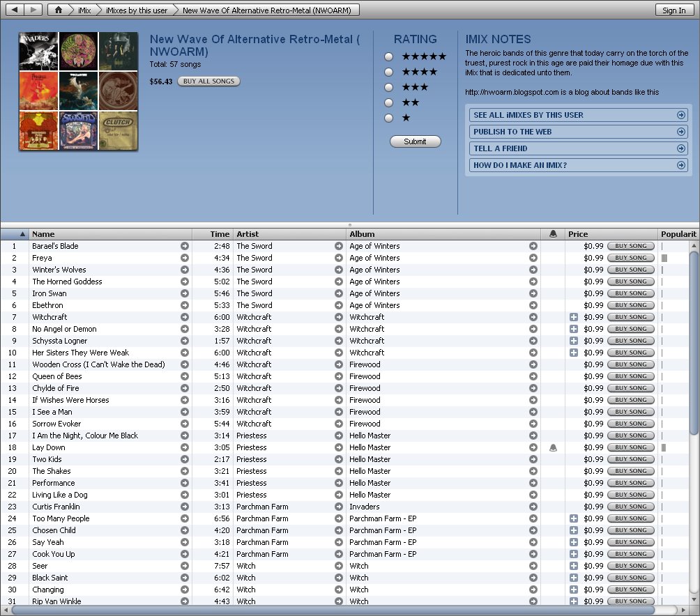700x616 pixels.
Task: Click arrow icon on Publish To The Web
Action: coord(680,132)
